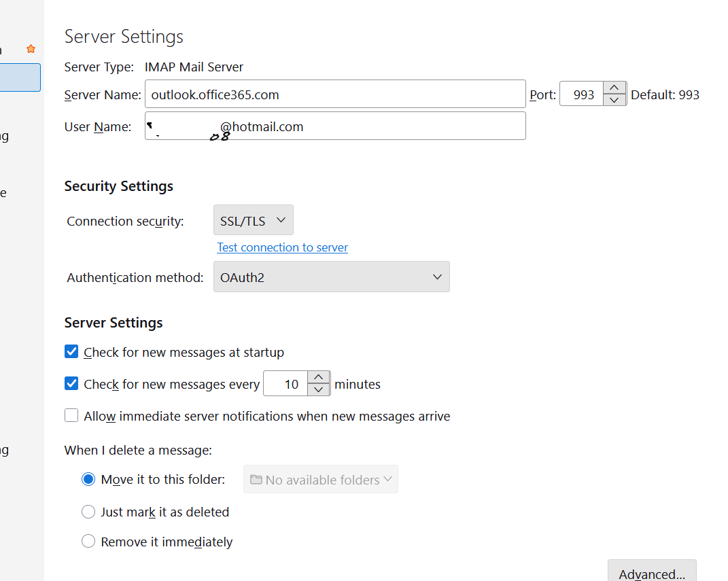Expand the Authentication method OAuth2 dropdown
728x581 pixels.
pos(331,277)
